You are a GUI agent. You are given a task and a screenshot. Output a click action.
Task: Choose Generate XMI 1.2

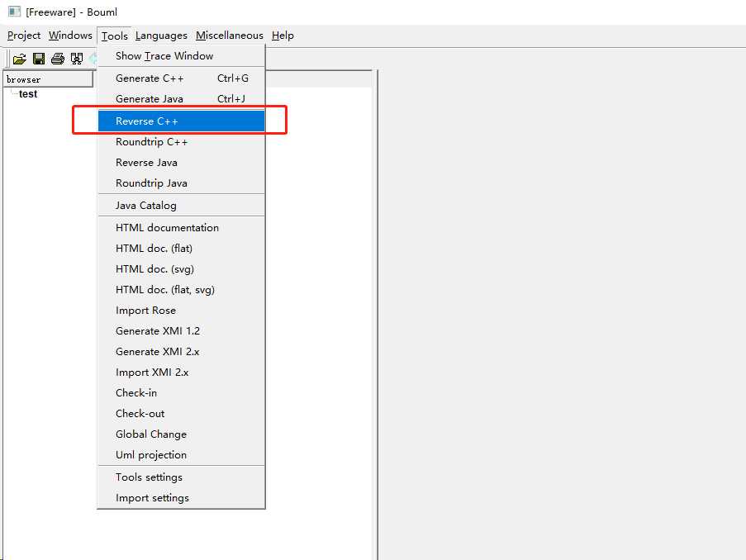pos(181,331)
